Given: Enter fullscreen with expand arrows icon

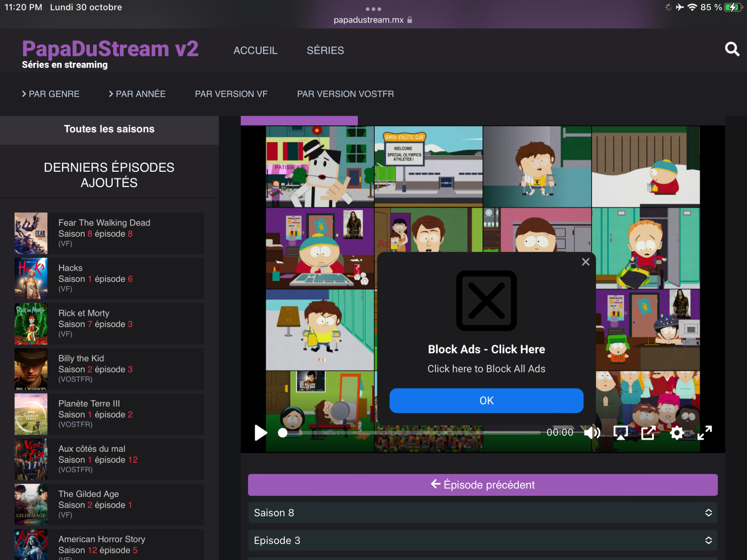Looking at the screenshot, I should [704, 433].
